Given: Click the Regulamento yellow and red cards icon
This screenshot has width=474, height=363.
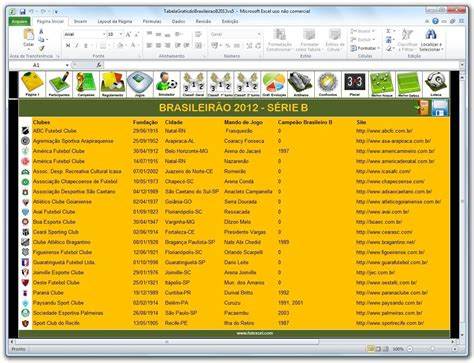Looking at the screenshot, I should 112,84.
